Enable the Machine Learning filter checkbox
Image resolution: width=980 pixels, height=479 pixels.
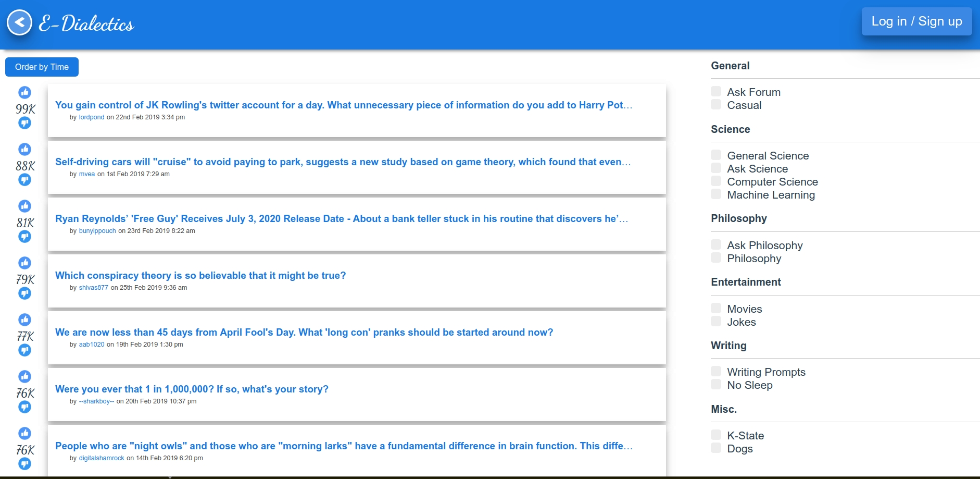click(716, 194)
